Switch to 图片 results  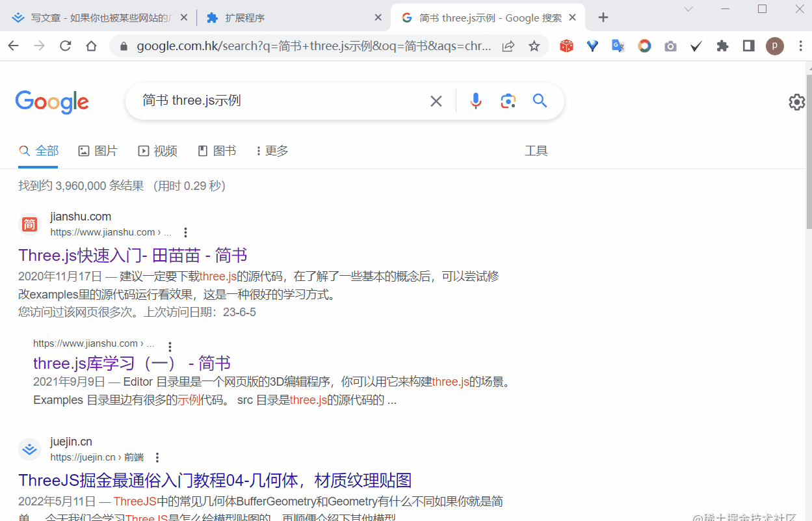[x=98, y=151]
